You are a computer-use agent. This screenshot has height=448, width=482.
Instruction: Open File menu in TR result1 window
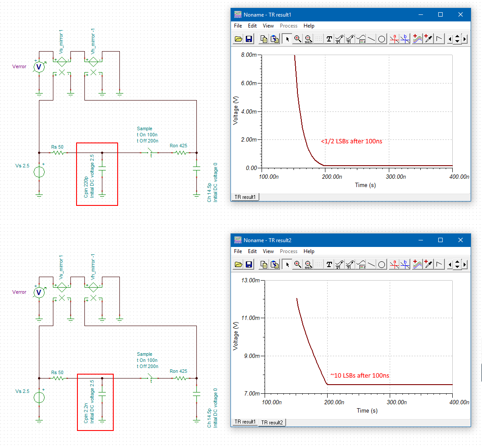(238, 26)
